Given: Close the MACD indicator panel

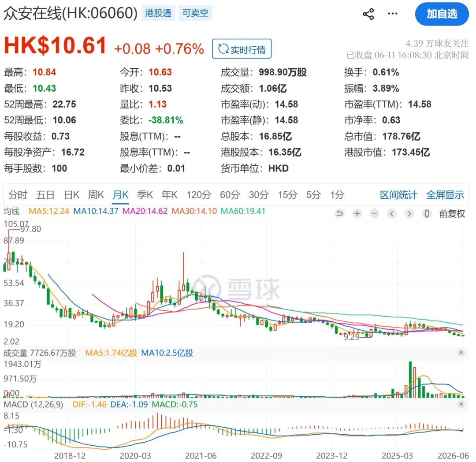Looking at the screenshot, I should pyautogui.click(x=461, y=404).
